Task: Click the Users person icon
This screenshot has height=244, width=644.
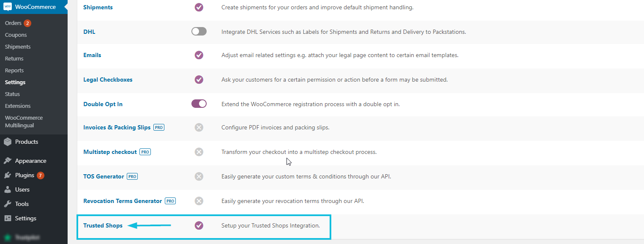Action: (8, 189)
